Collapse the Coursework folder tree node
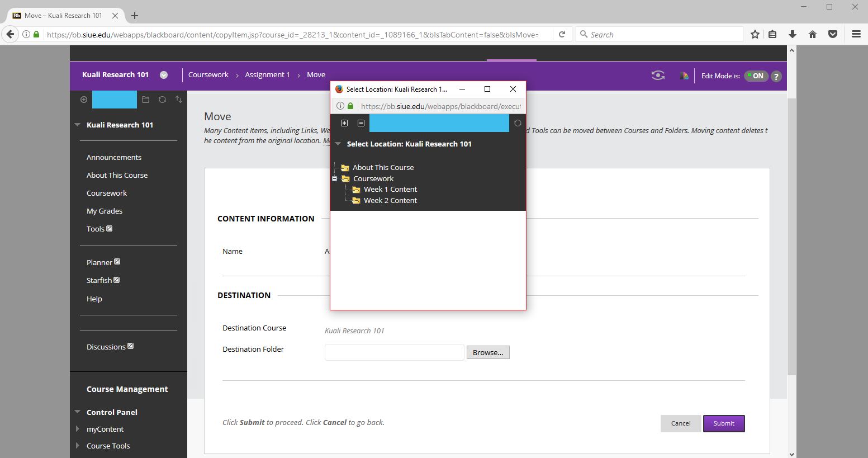 click(335, 179)
